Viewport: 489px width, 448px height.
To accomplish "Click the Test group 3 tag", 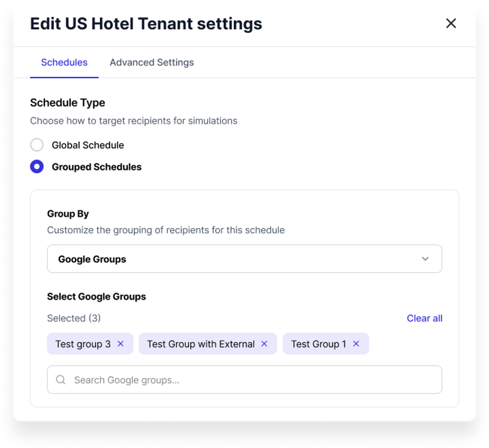I will [83, 344].
